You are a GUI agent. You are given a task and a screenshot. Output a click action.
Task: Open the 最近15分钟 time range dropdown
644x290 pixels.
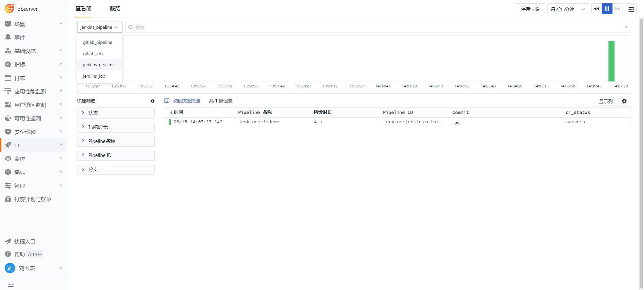click(x=568, y=9)
